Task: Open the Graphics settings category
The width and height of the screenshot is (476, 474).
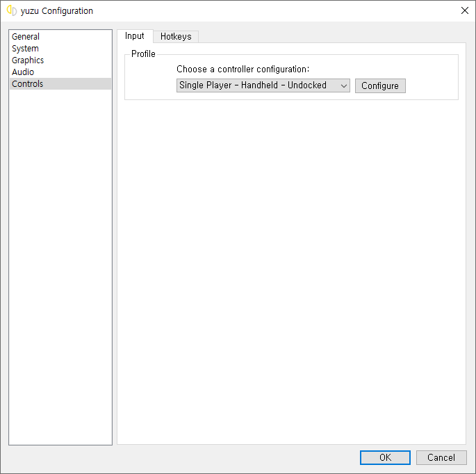Action: click(x=60, y=60)
